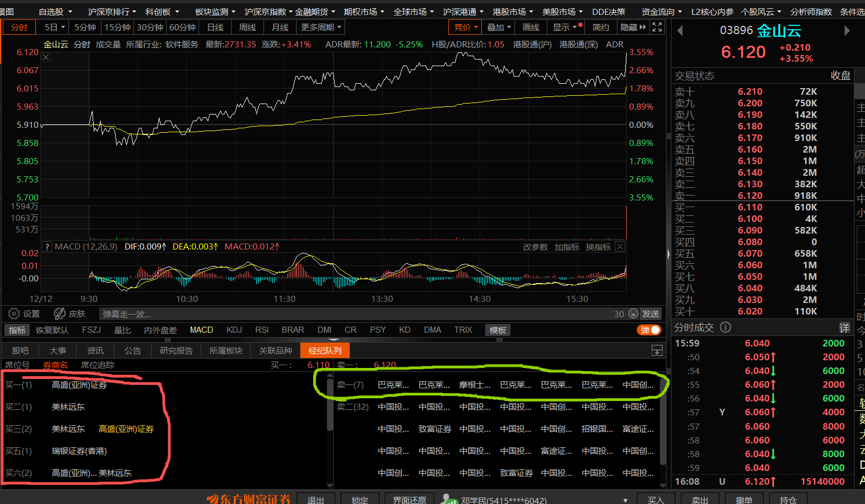This screenshot has height=504, width=865.
Task: Open the 期权市场 menu
Action: click(364, 12)
